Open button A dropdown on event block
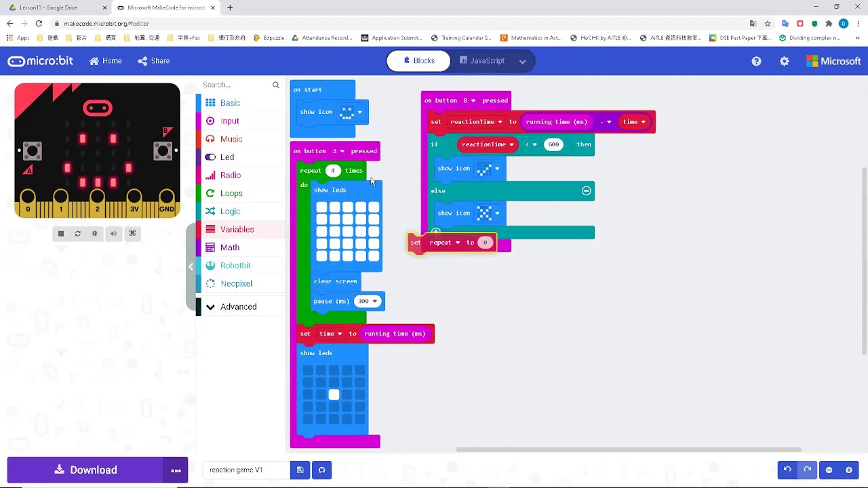Screen dimensions: 868x488 pyautogui.click(x=338, y=151)
